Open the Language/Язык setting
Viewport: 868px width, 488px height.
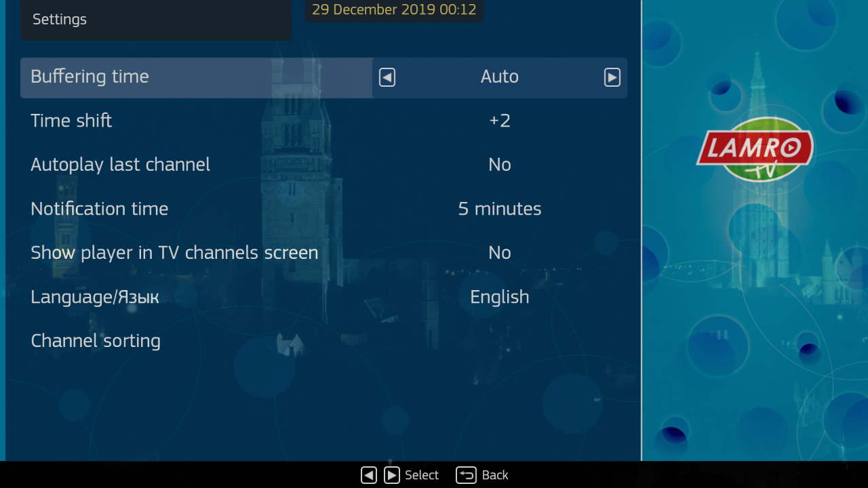tap(323, 297)
